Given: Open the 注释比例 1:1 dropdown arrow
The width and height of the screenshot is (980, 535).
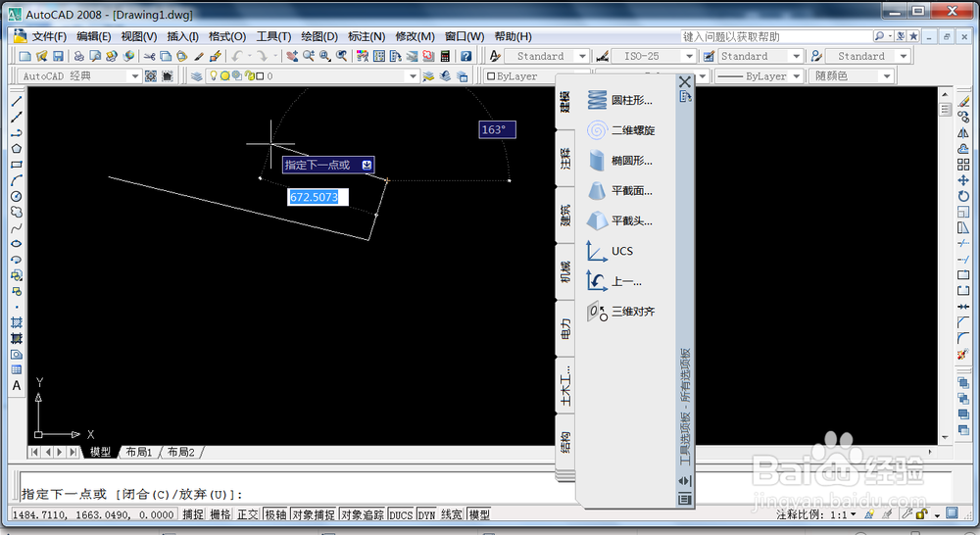Looking at the screenshot, I should (x=854, y=515).
